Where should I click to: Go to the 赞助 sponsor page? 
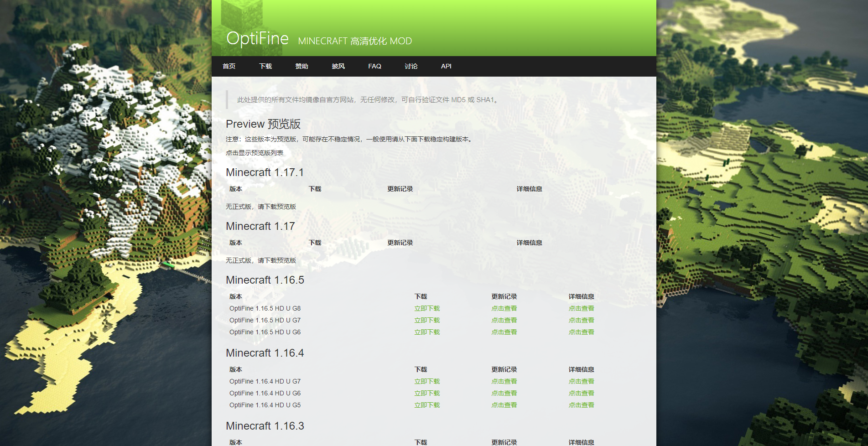[x=301, y=66]
